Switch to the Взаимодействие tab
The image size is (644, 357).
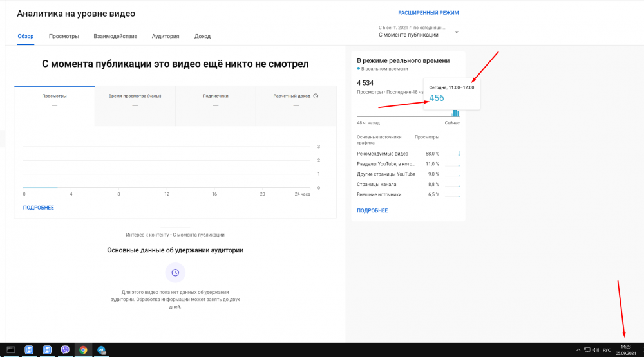(115, 36)
